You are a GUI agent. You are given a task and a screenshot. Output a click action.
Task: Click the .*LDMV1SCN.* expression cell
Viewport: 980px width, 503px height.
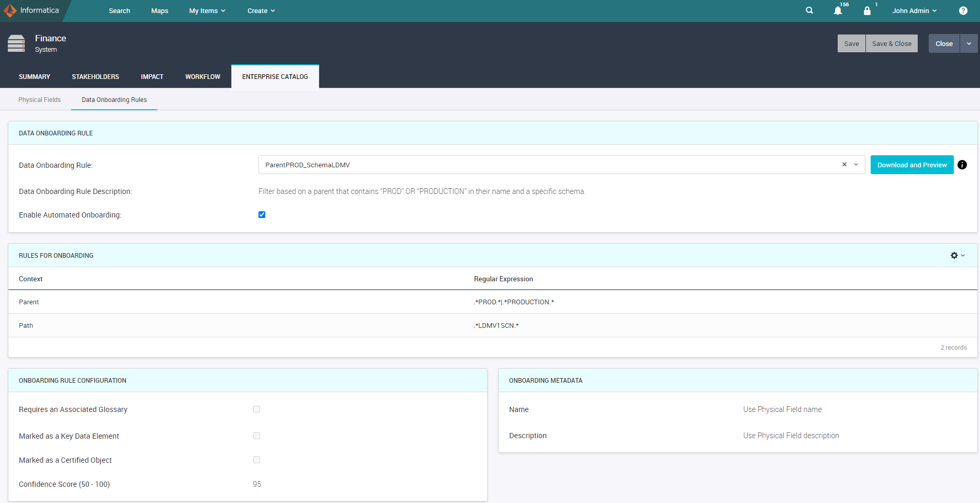(496, 325)
